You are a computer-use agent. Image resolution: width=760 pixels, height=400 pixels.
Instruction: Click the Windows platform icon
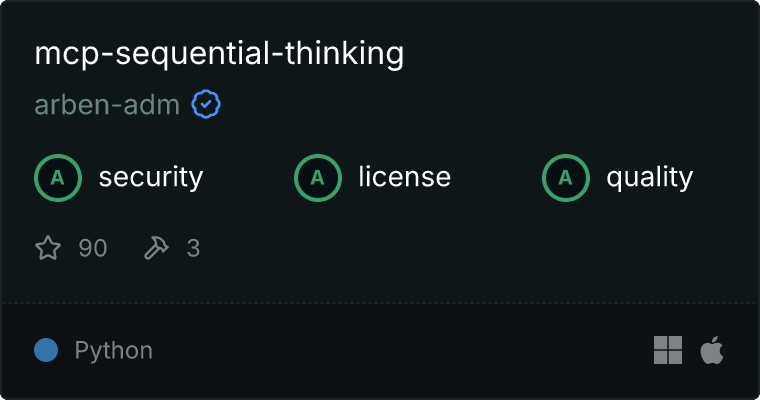coord(668,350)
